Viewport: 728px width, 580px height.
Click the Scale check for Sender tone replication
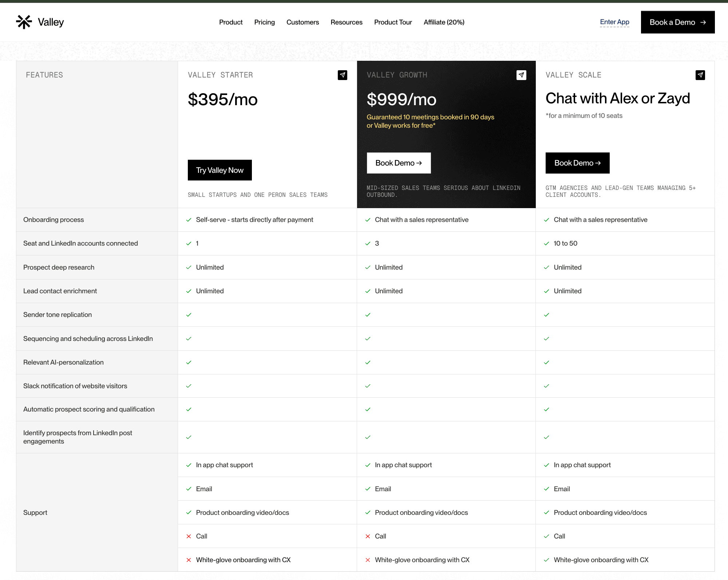click(x=546, y=315)
